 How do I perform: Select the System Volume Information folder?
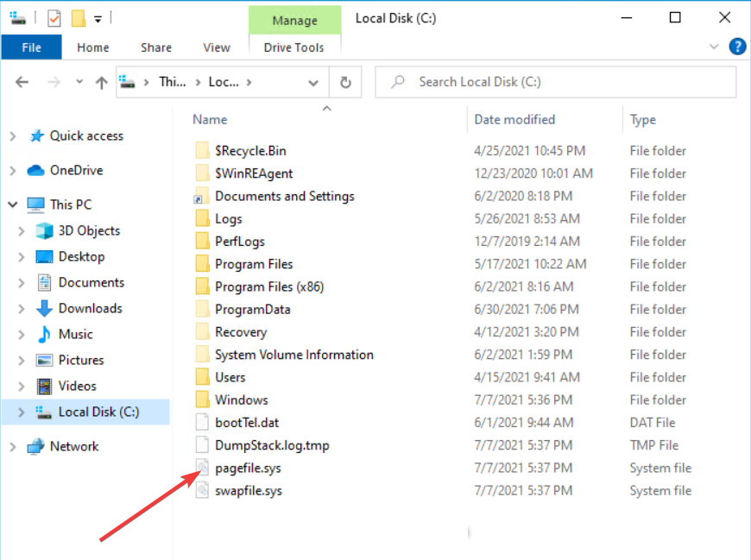pyautogui.click(x=294, y=355)
